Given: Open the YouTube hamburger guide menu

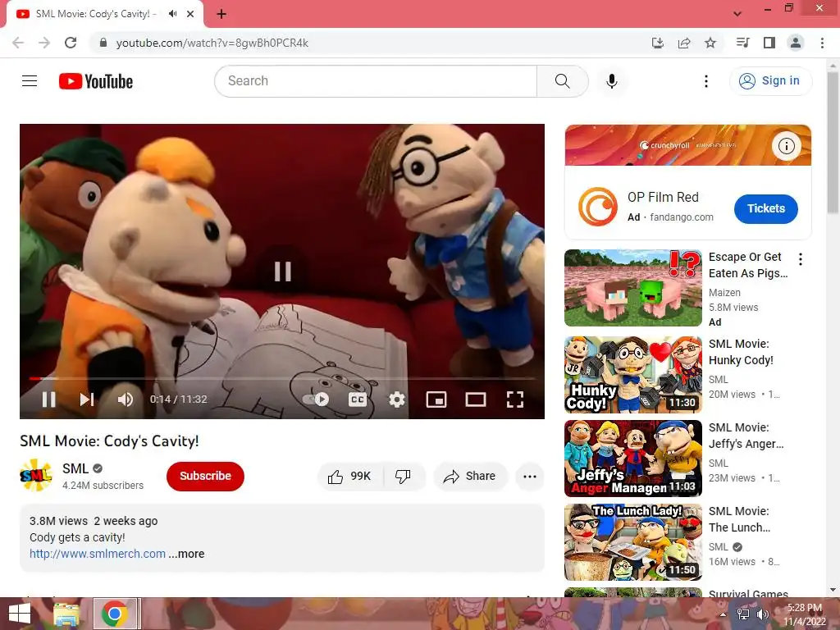Looking at the screenshot, I should coord(30,81).
